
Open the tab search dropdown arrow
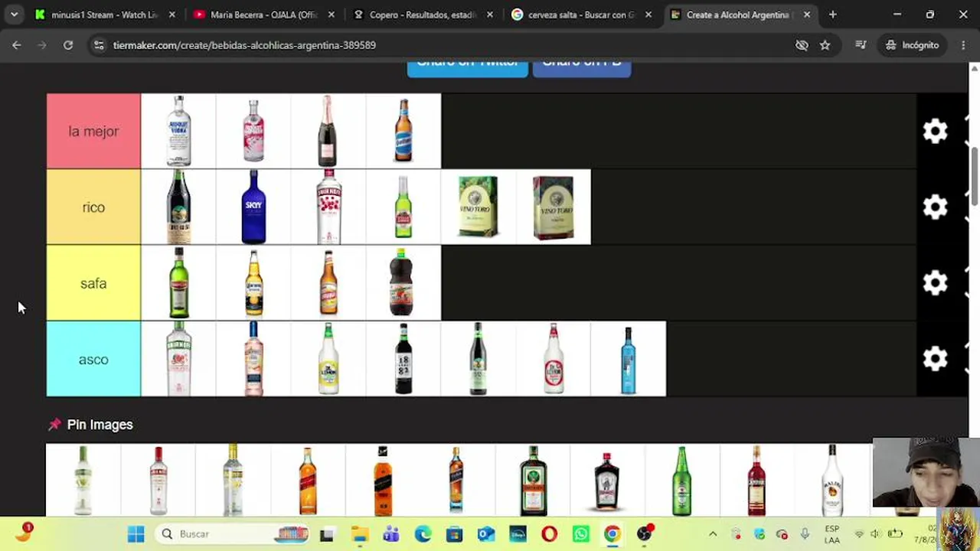tap(14, 15)
